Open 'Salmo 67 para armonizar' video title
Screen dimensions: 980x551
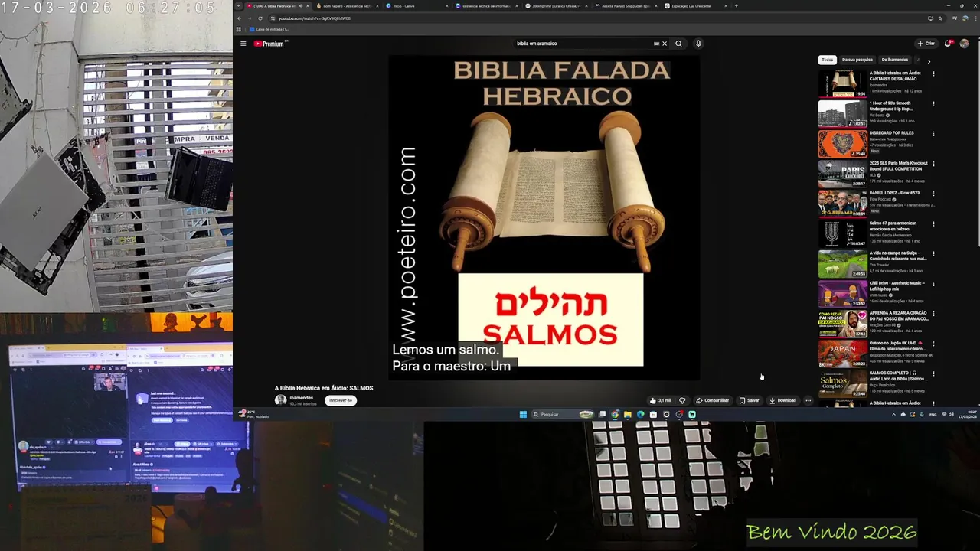(x=893, y=226)
